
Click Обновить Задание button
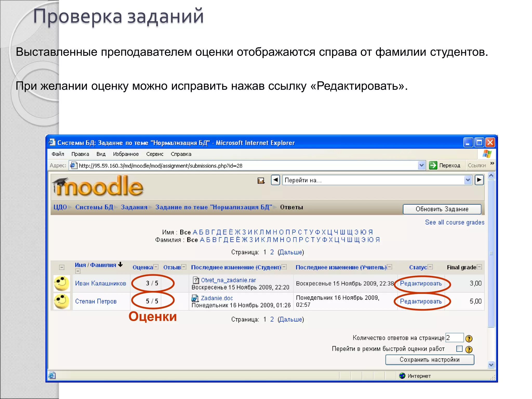pos(442,209)
